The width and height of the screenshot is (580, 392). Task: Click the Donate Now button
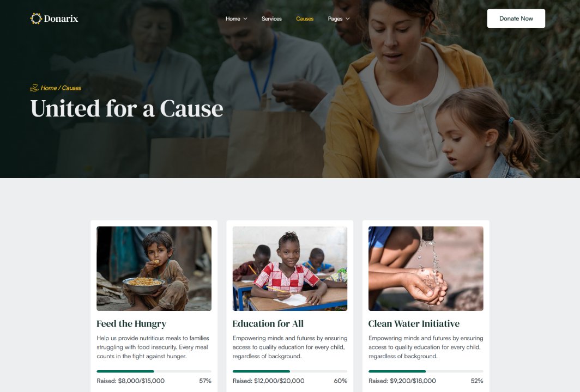point(516,19)
